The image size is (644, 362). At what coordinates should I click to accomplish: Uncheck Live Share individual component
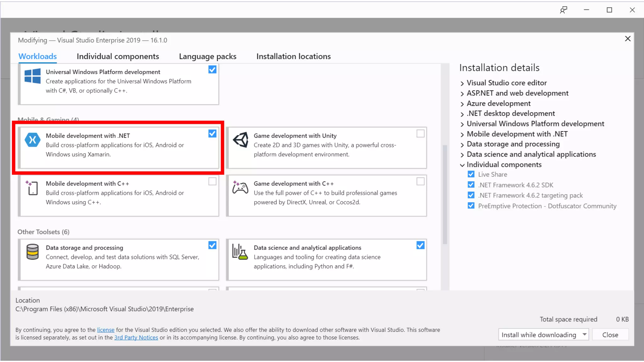point(471,174)
